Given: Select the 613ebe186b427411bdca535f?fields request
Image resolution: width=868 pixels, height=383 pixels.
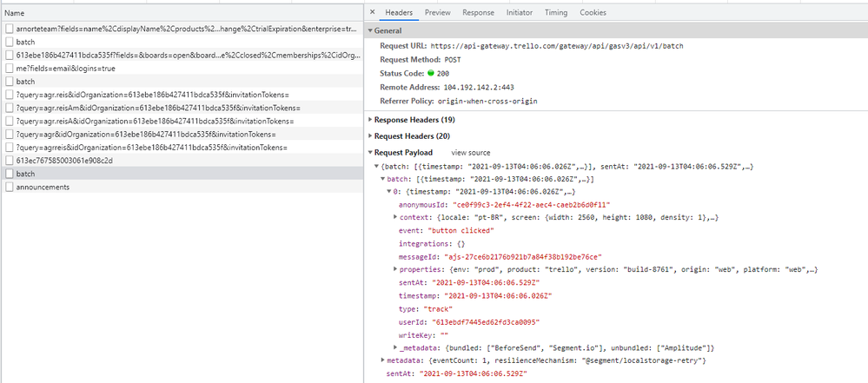Looking at the screenshot, I should 182,55.
